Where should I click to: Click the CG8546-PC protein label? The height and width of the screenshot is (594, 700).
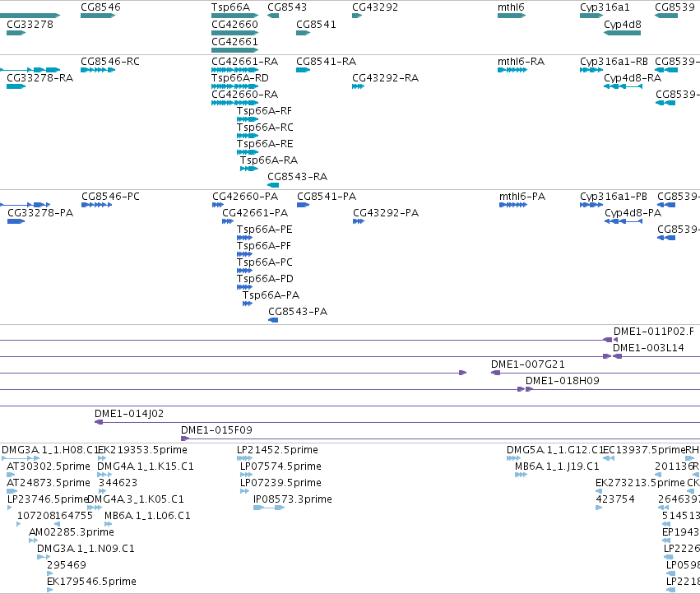coord(110,197)
